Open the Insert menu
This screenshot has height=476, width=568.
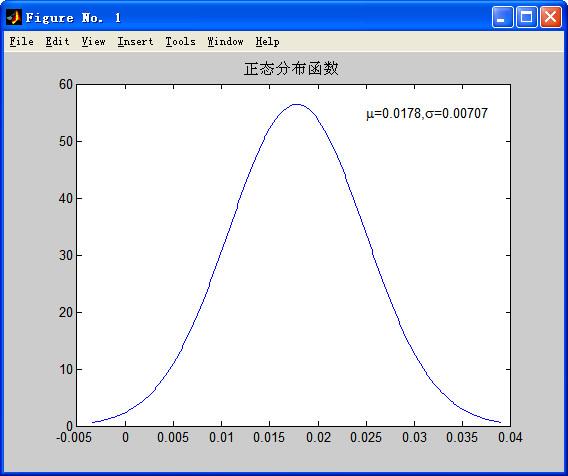coord(135,42)
